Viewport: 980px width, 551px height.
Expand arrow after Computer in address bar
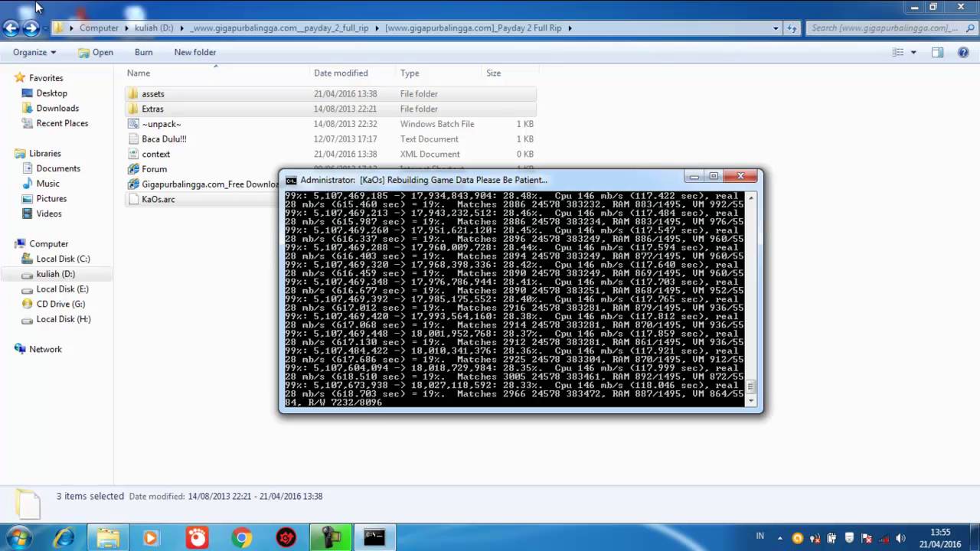[127, 28]
